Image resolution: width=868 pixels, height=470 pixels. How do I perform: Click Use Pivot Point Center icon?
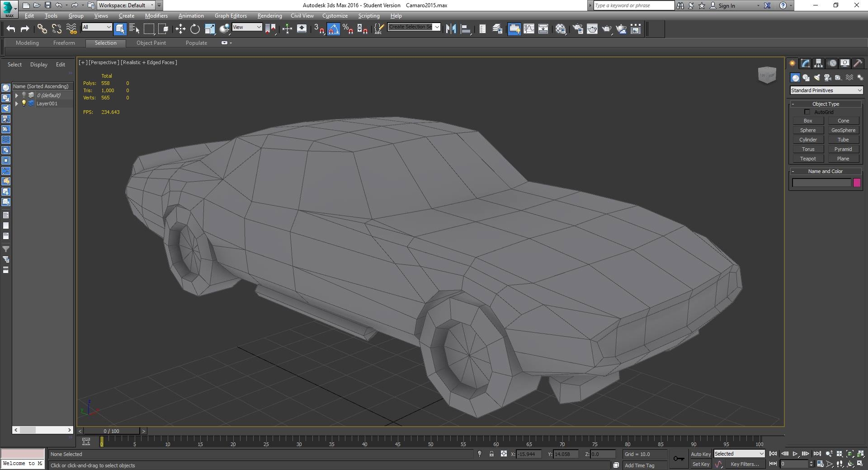pyautogui.click(x=270, y=29)
